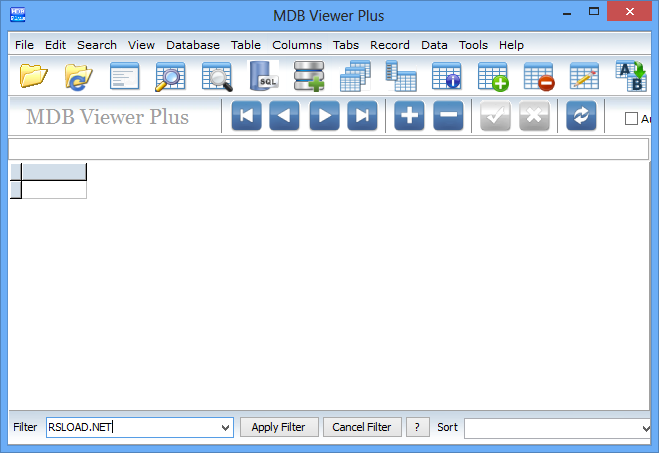Jump to the last record
Viewport: 659px width, 453px height.
(362, 116)
